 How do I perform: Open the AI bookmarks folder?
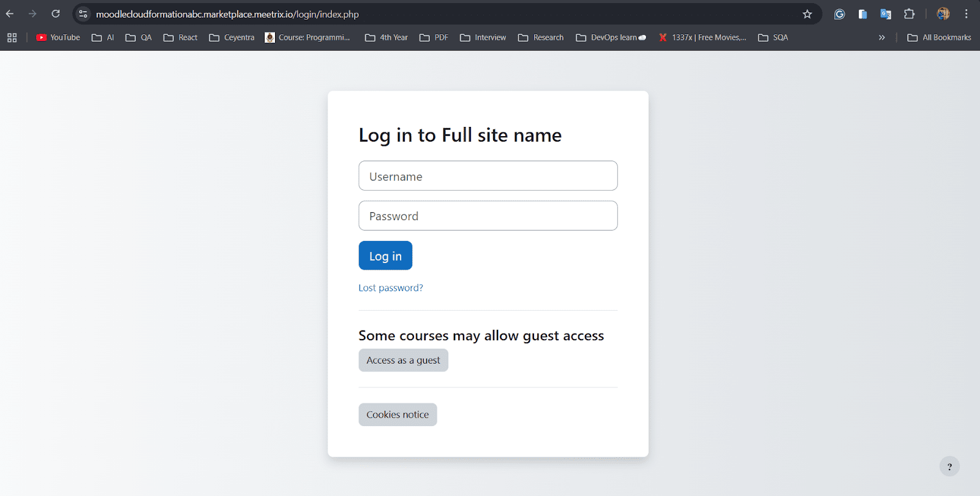[103, 37]
